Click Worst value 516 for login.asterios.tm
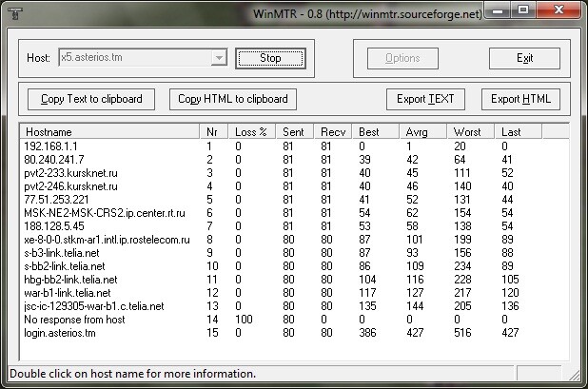 (462, 333)
